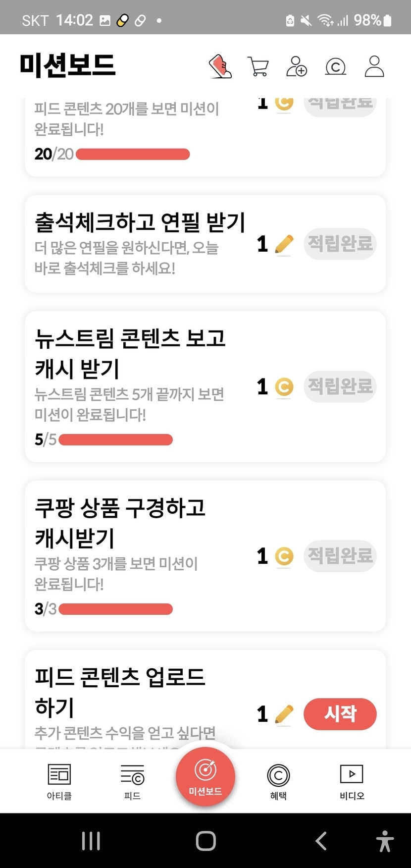411x868 pixels.
Task: Open the cash coin icon in header
Action: tap(335, 66)
